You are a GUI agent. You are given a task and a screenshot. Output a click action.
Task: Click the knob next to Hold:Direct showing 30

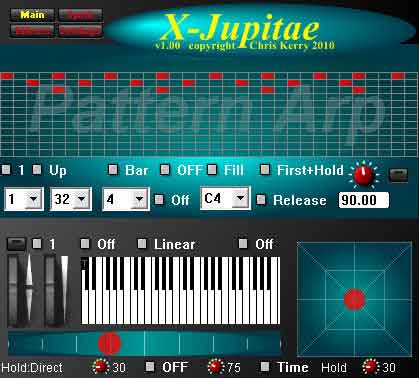pyautogui.click(x=101, y=367)
